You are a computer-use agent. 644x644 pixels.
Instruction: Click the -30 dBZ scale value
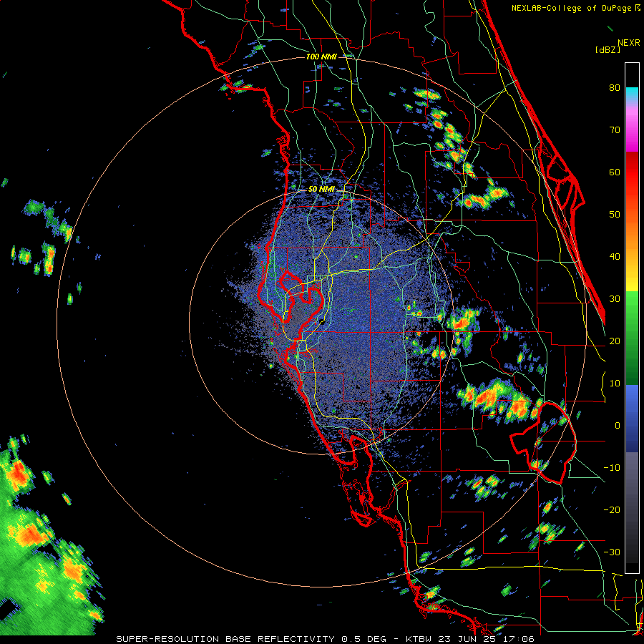(x=612, y=552)
